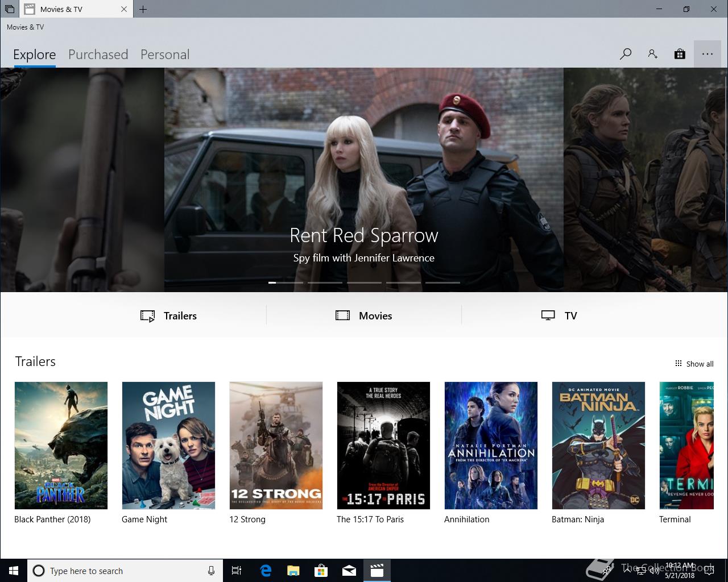Click the next banner image on right
Image resolution: width=728 pixels, height=582 pixels.
[645, 180]
